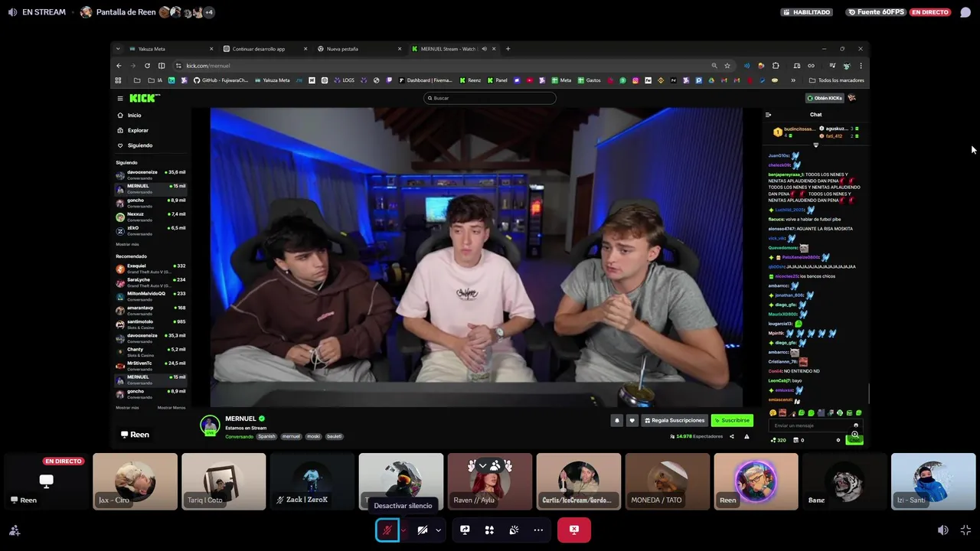The image size is (980, 551).
Task: Select Zack | ZeroK participant tile
Action: point(312,481)
